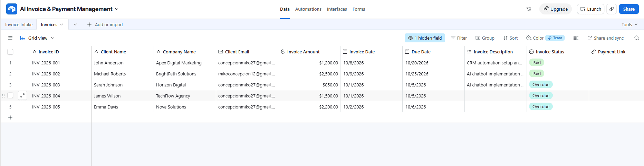Switch to the Automations tab
The width and height of the screenshot is (644, 166).
308,9
